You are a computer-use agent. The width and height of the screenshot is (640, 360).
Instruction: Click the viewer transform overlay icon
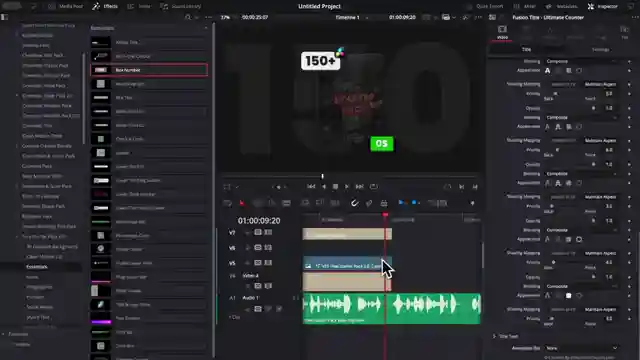click(x=227, y=187)
